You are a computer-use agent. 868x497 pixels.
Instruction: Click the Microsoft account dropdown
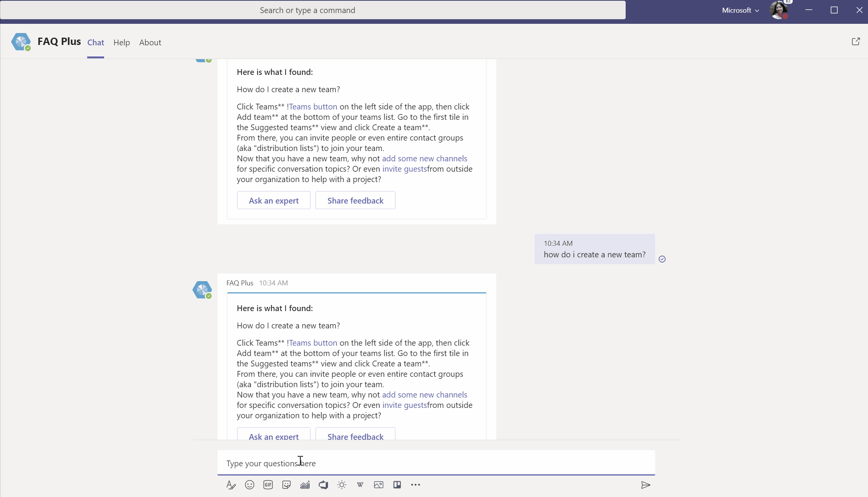click(x=739, y=10)
